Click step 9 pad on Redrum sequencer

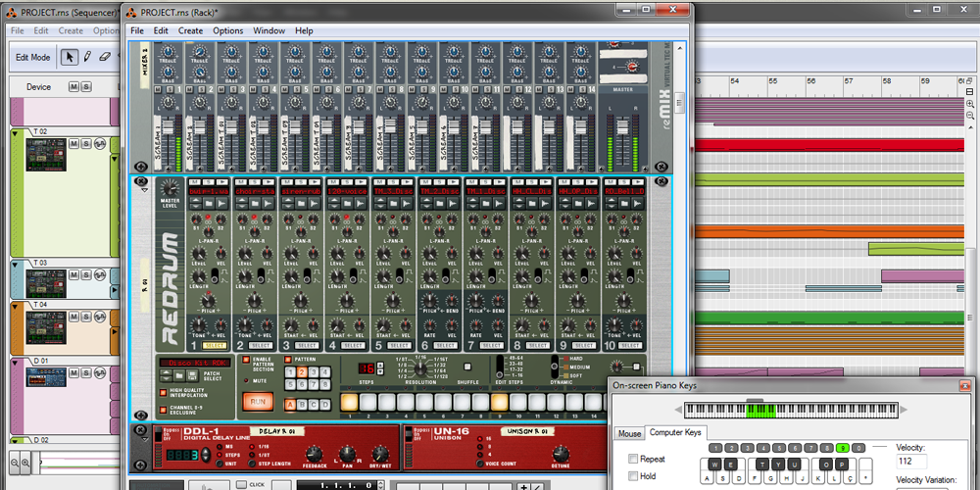[500, 402]
